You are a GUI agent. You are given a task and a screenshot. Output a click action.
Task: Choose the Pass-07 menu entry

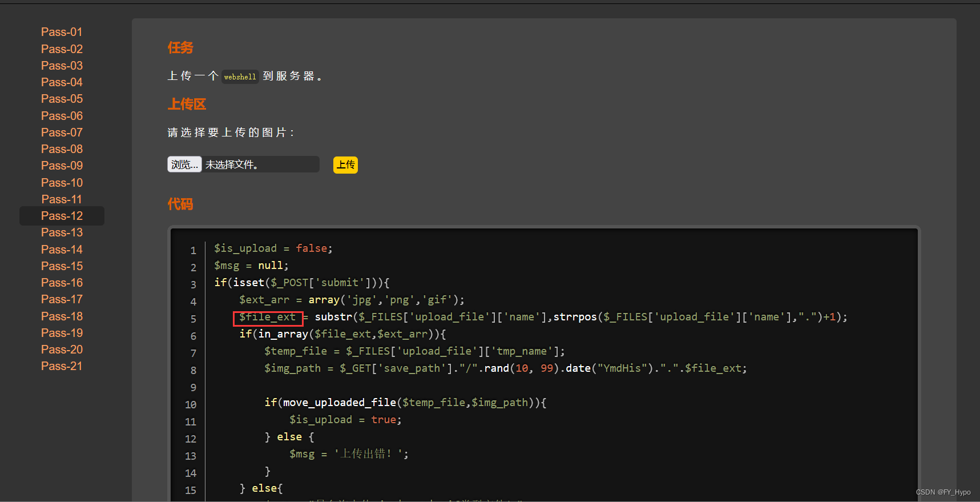[62, 132]
